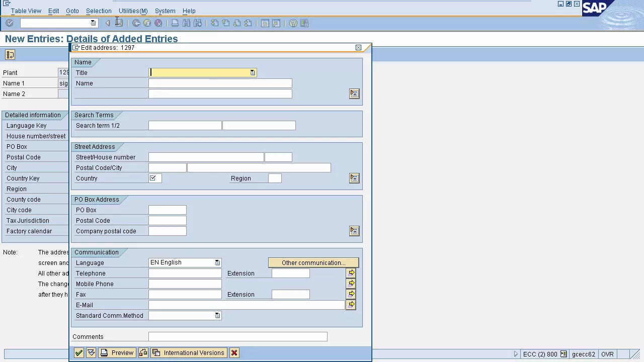Click the Comments input field
This screenshot has width=644, height=362.
click(237, 337)
